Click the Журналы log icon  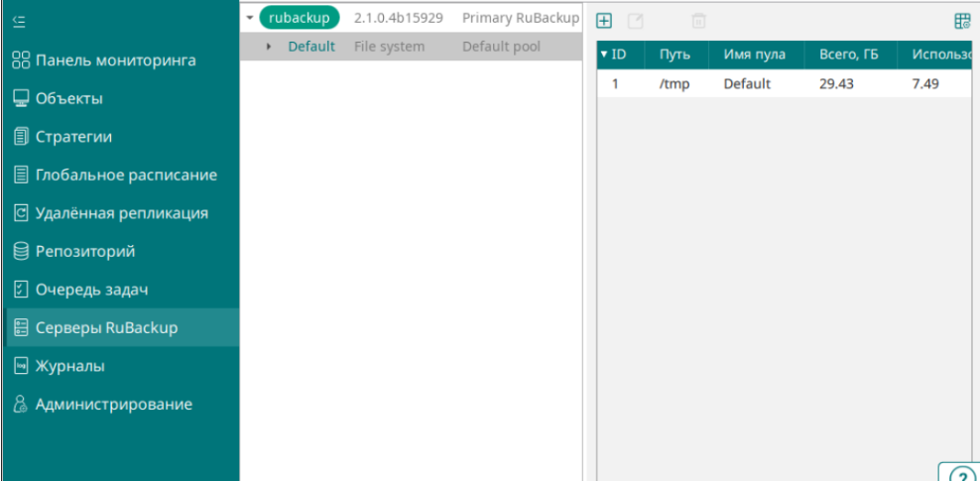pos(21,366)
